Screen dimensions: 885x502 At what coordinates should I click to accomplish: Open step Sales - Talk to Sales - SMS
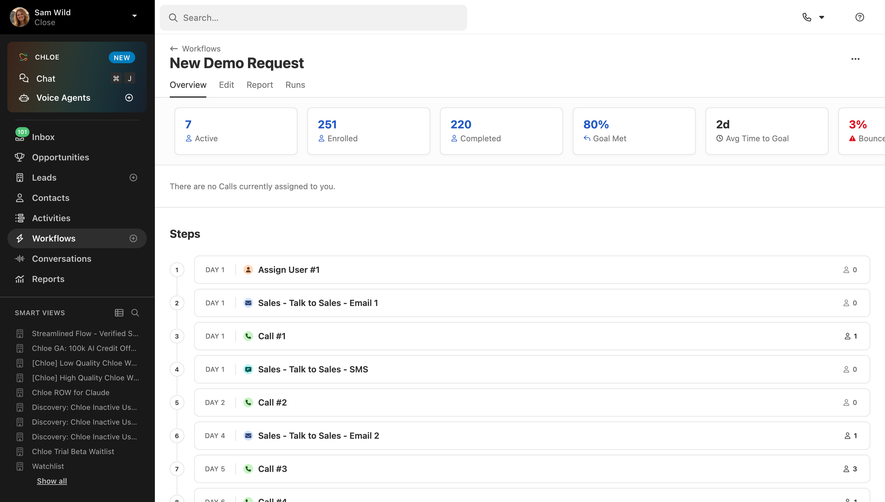point(532,369)
